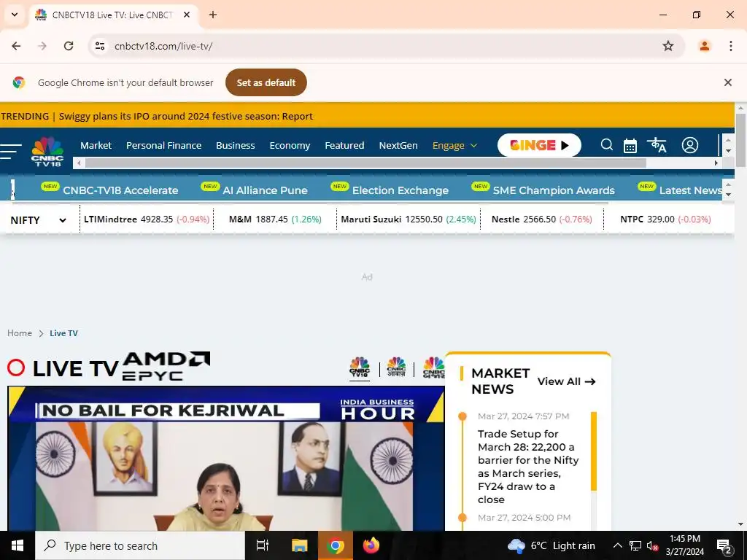Open the Featured menu item

344,145
